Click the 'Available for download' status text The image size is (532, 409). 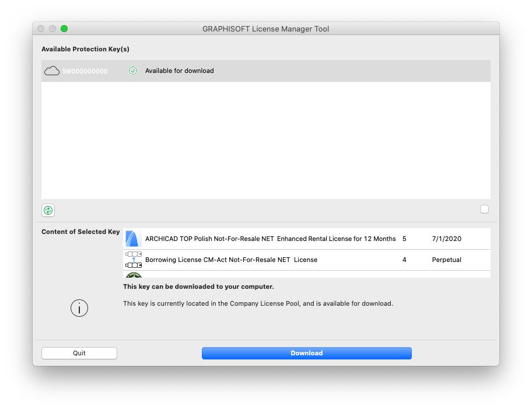[179, 71]
